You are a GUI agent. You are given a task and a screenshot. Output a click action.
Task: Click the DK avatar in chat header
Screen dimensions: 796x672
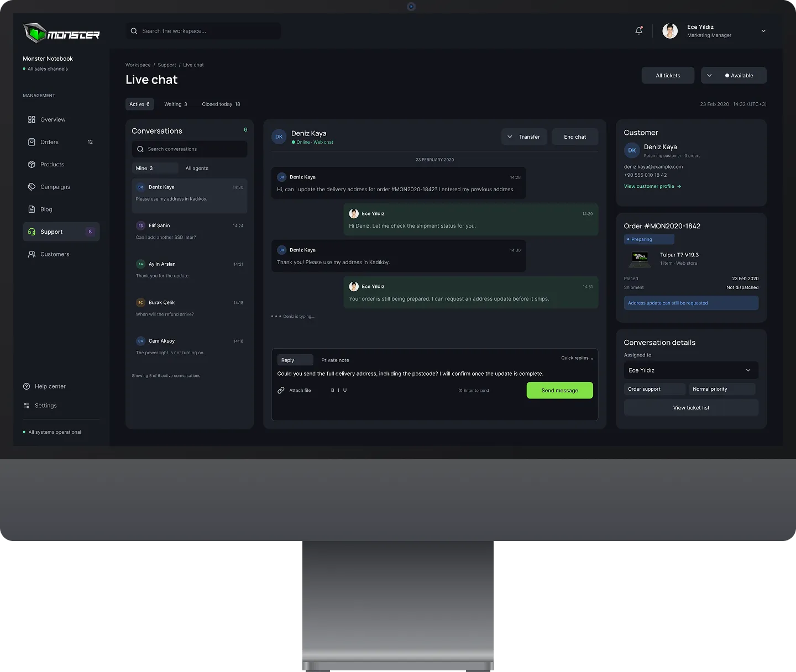tap(279, 136)
